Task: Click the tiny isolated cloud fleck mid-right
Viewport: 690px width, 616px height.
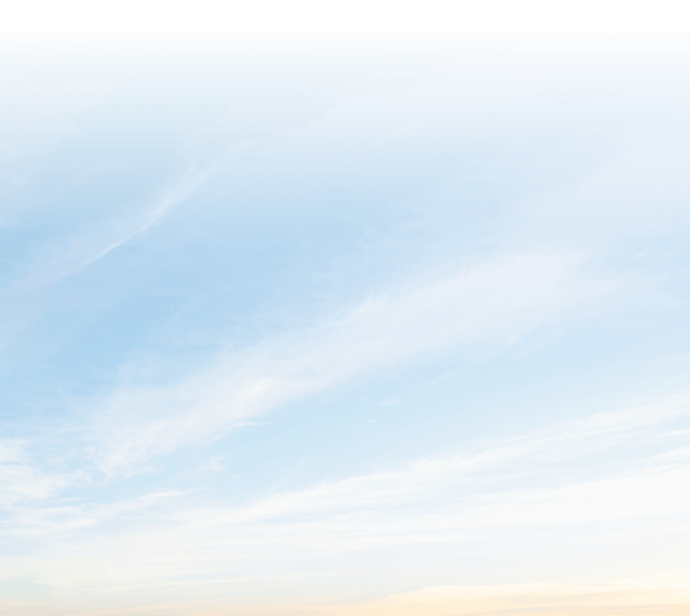Action: coord(390,402)
